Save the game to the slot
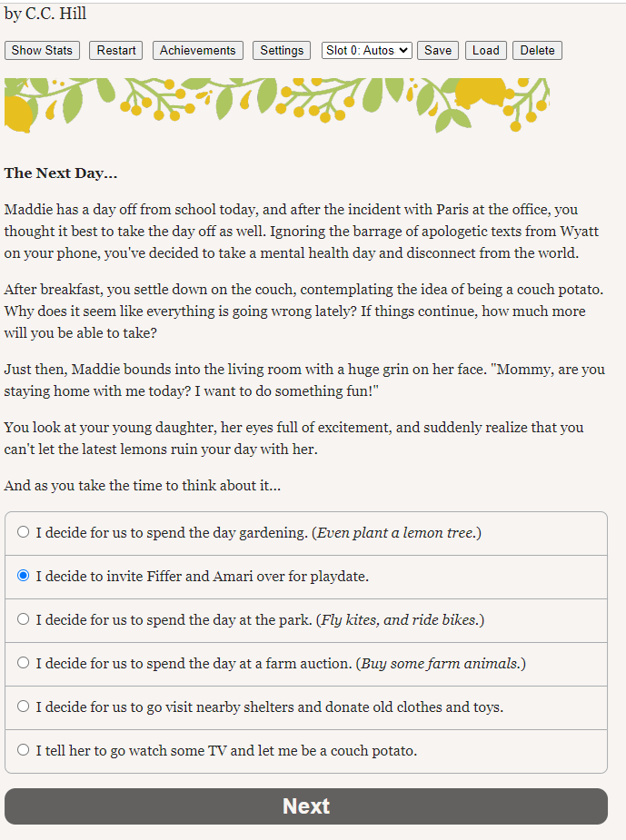 point(438,50)
